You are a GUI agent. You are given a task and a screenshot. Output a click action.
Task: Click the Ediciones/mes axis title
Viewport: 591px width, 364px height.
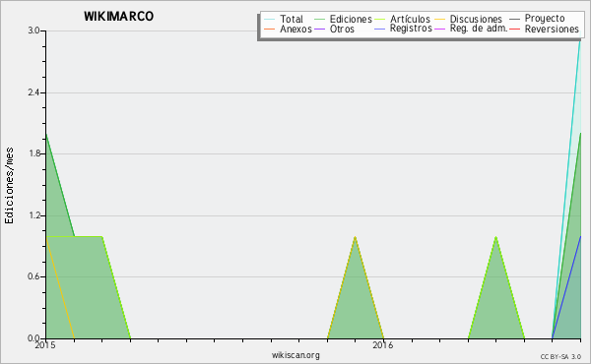click(9, 186)
